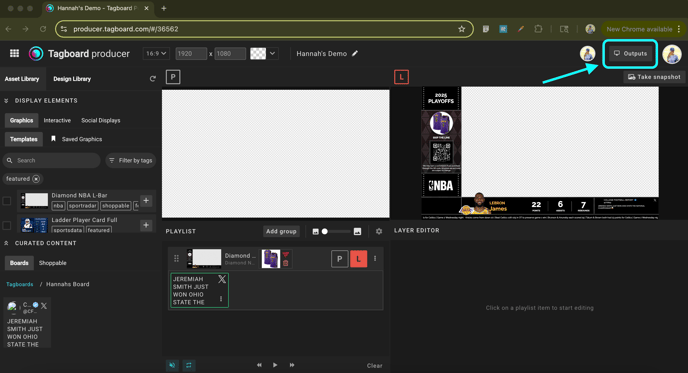Open the 16:9 aspect ratio dropdown
Screen dimensions: 688x373
click(x=156, y=54)
